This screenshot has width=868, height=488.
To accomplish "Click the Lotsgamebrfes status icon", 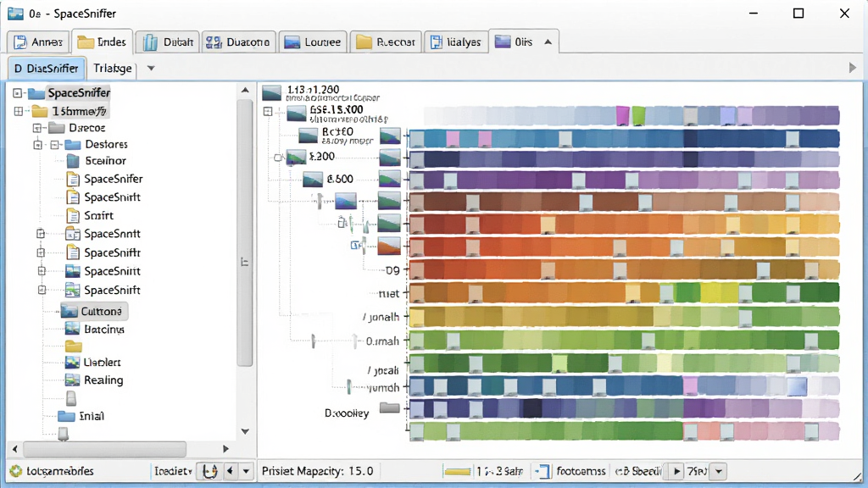I will pyautogui.click(x=16, y=471).
